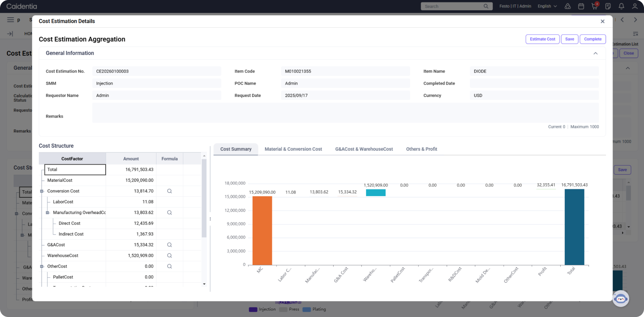Viewport: 644px width, 317px height.
Task: Switch to Material & Conversion Cost tab
Action: pos(293,149)
